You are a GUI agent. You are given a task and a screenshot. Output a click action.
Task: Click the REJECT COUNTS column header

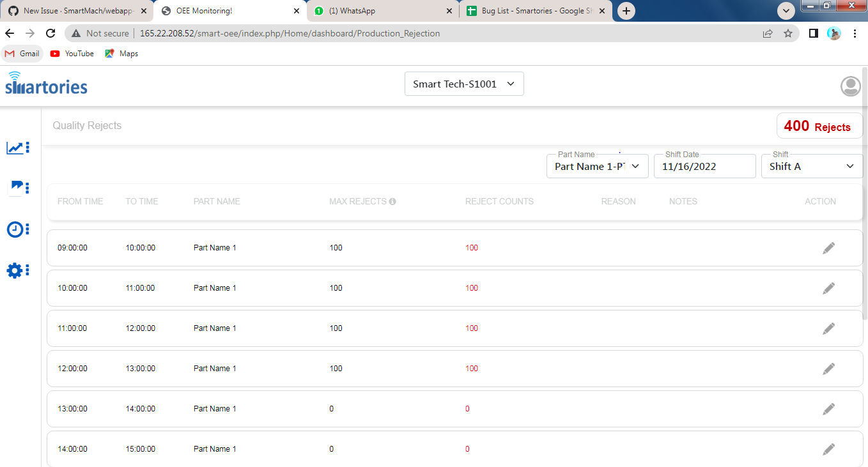[499, 201]
